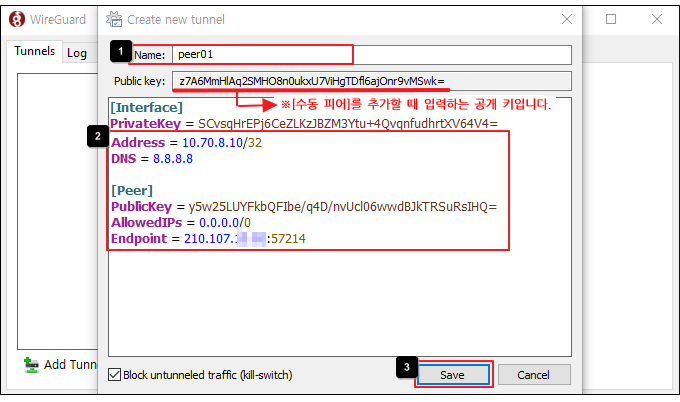The image size is (680, 402).
Task: Open the Log tab
Action: tap(77, 53)
